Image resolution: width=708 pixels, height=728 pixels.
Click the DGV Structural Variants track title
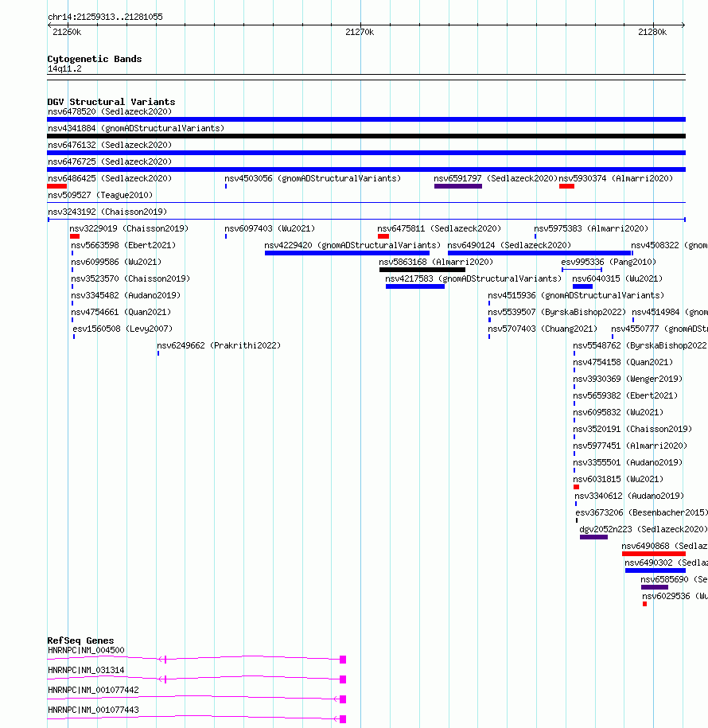[x=111, y=102]
